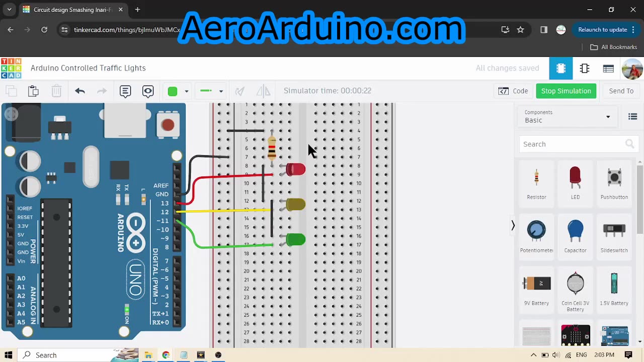The width and height of the screenshot is (644, 362).
Task: Click the Copy toolbar icon
Action: [11, 91]
